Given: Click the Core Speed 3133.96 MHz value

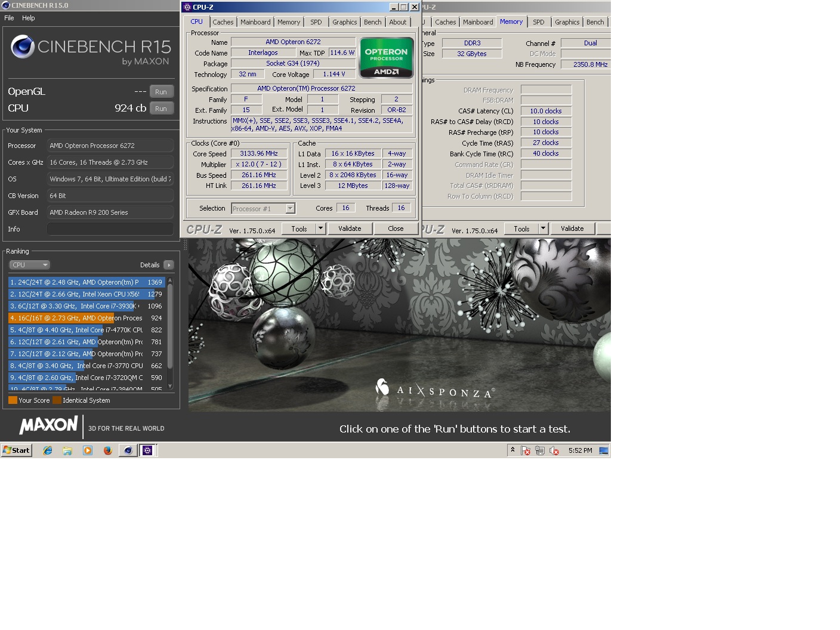Looking at the screenshot, I should point(259,153).
